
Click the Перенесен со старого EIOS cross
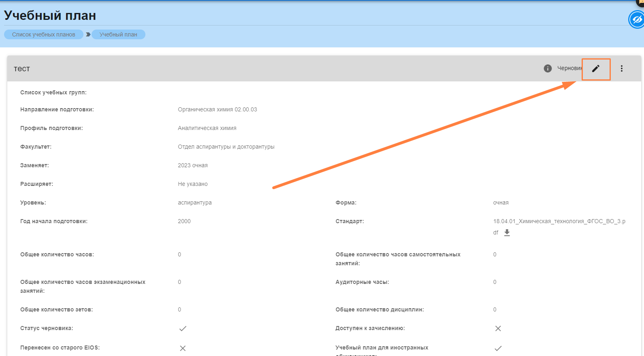[x=183, y=348]
